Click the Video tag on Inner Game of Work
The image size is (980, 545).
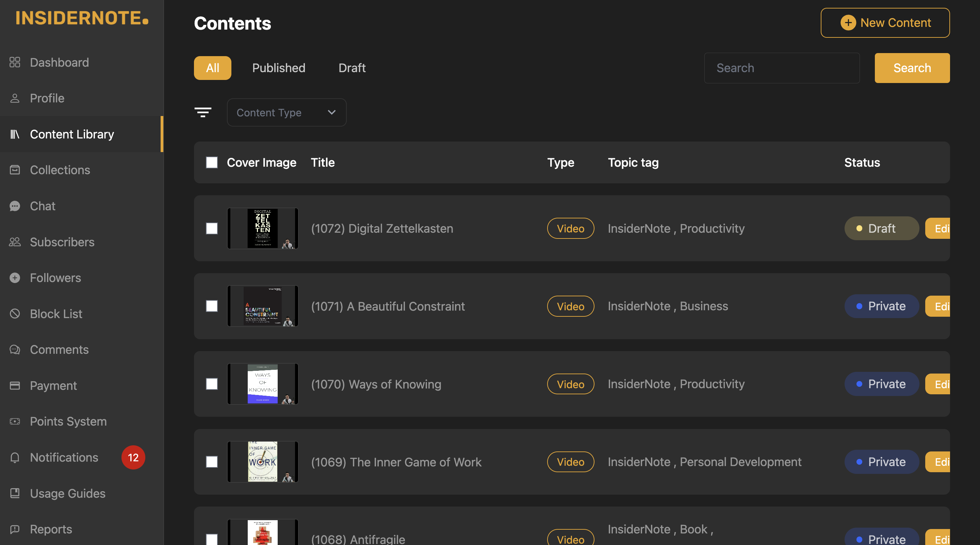click(571, 462)
